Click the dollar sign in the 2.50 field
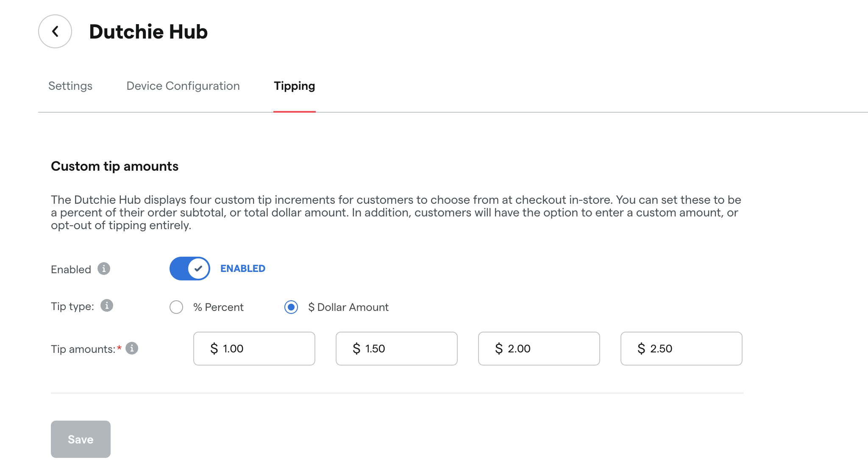The image size is (868, 460). coord(641,349)
